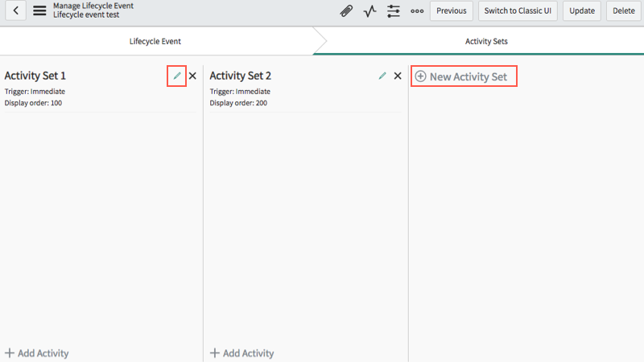
Task: Remove Activity Set 1 with X icon
Action: (x=192, y=76)
